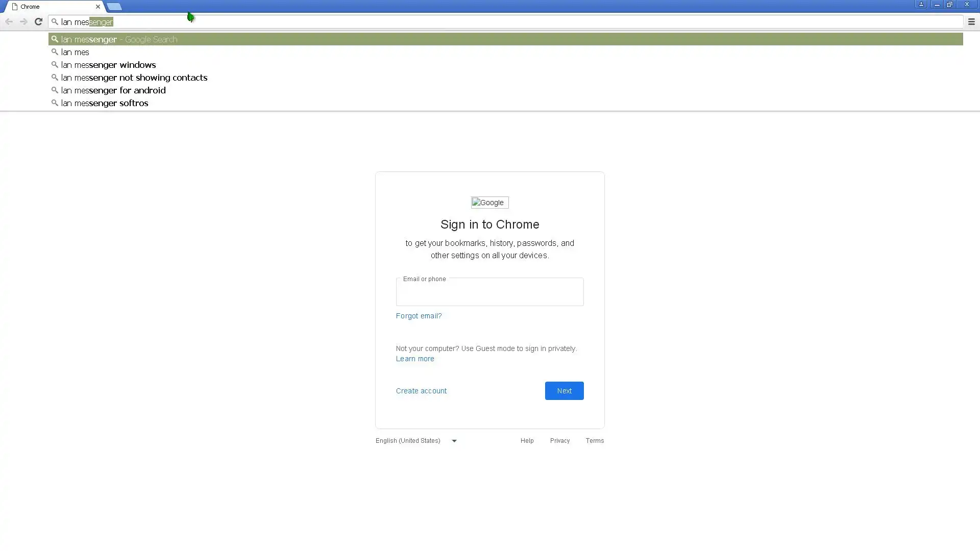Select 'lan messenger for android' suggestion
Viewport: 980px width, 551px height.
click(113, 90)
